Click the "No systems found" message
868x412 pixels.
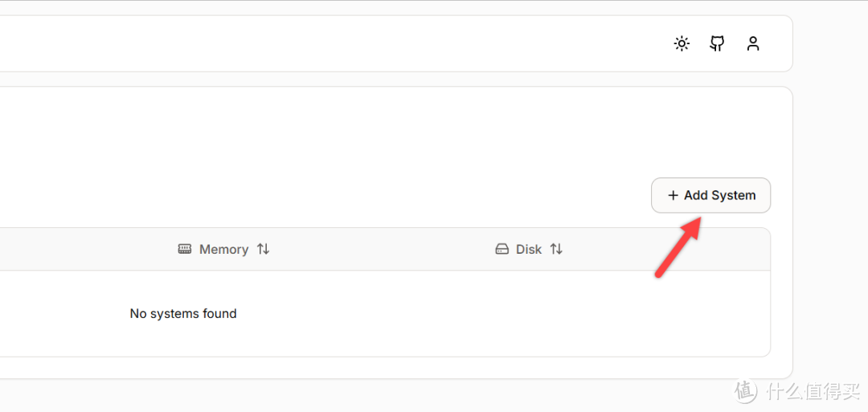[183, 314]
